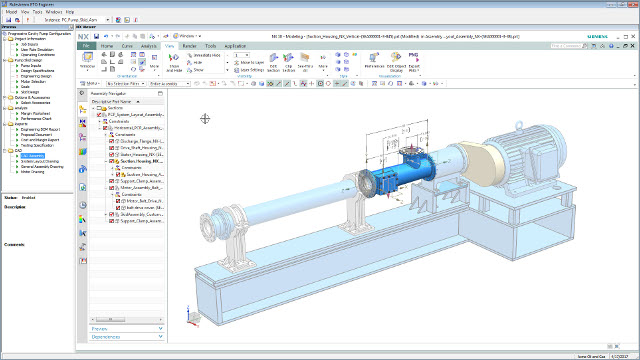Open the HD3D Tools sidebar icon
This screenshot has height=360, width=640.
pyautogui.click(x=83, y=169)
